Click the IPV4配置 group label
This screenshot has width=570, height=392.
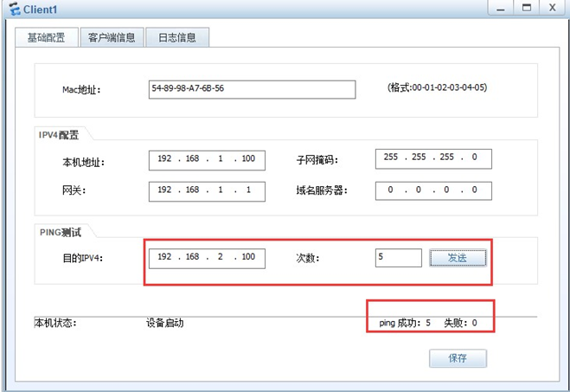tap(59, 135)
